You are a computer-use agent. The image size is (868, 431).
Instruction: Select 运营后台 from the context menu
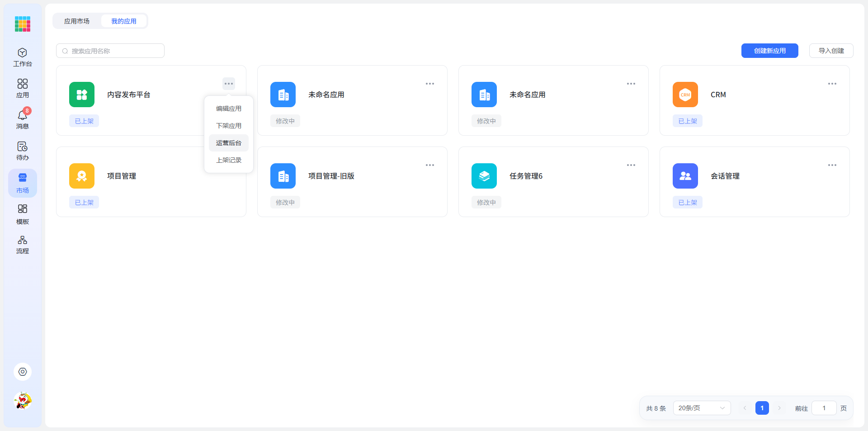229,143
